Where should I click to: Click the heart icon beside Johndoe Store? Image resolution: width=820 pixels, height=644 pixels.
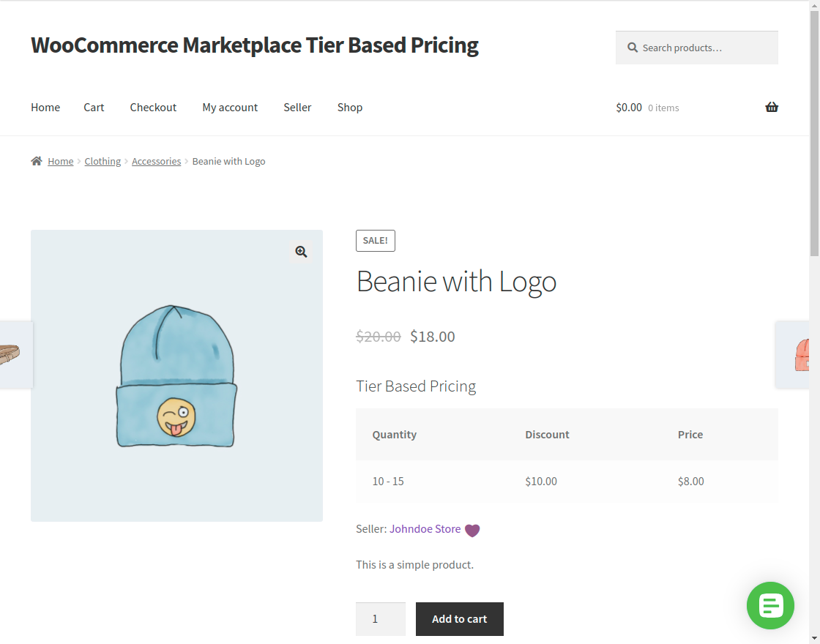[x=471, y=529]
